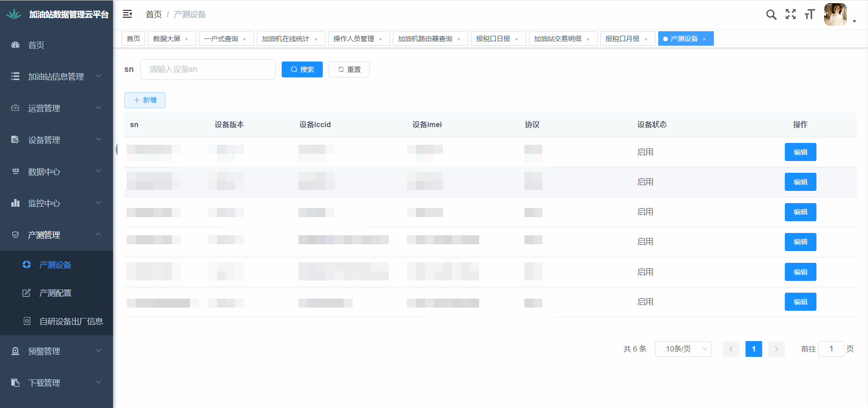The height and width of the screenshot is (408, 868).
Task: Open the font size adjustment icon
Action: pyautogui.click(x=810, y=14)
